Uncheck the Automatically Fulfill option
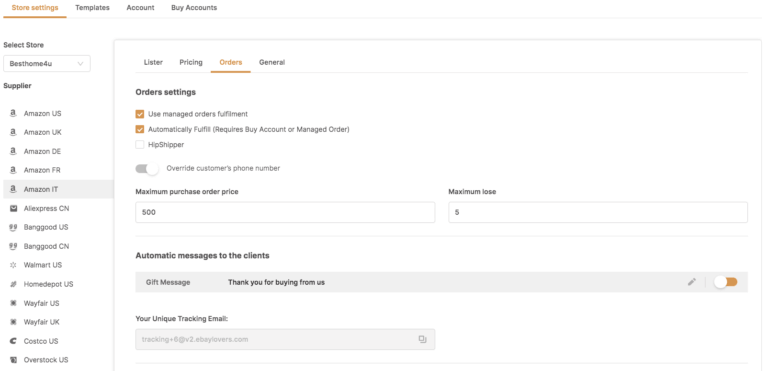 tap(140, 129)
